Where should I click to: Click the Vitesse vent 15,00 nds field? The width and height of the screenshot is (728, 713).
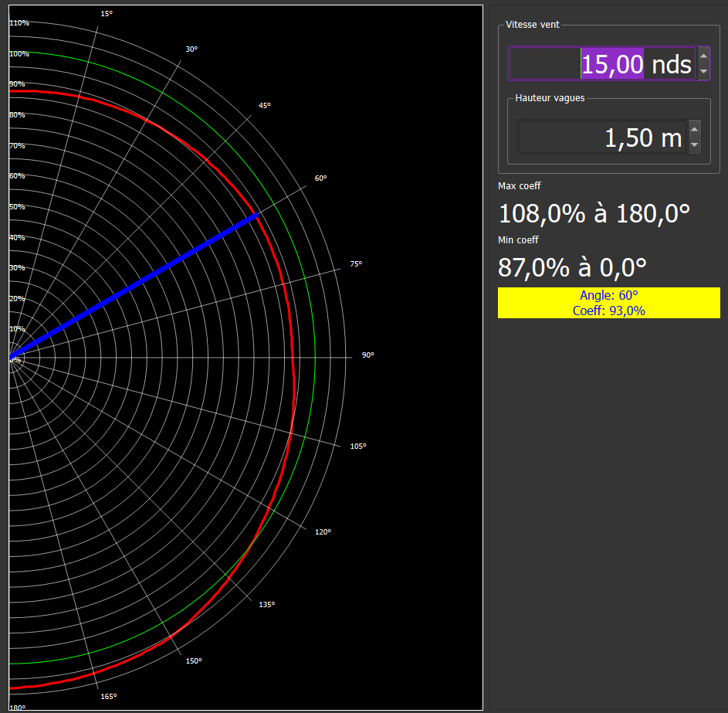pos(602,64)
